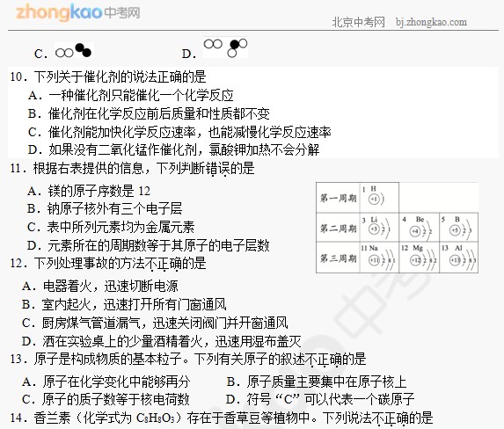Viewport: 504px width, 429px height.
Task: Choose answer A 原子在化学变化中能够再分
Action: point(106,382)
